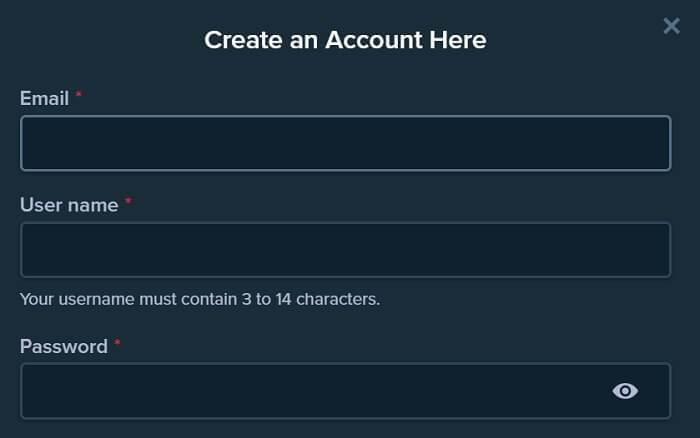The height and width of the screenshot is (438, 700).
Task: Click the Email field label
Action: pos(44,98)
